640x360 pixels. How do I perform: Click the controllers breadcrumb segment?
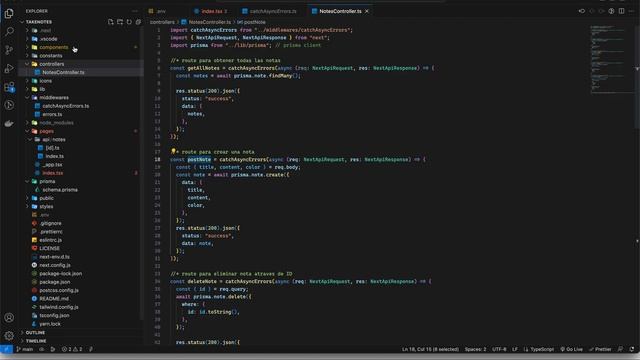[162, 22]
